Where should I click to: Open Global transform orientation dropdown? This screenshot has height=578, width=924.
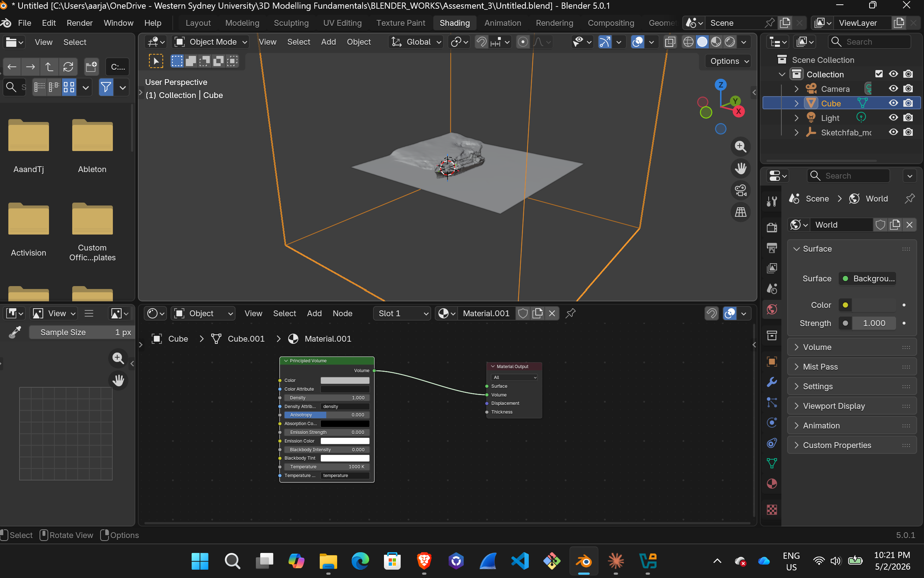pos(416,42)
